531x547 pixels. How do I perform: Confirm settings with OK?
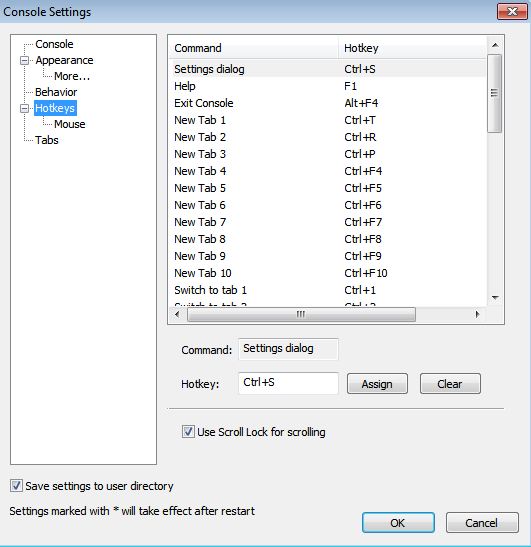click(x=398, y=523)
